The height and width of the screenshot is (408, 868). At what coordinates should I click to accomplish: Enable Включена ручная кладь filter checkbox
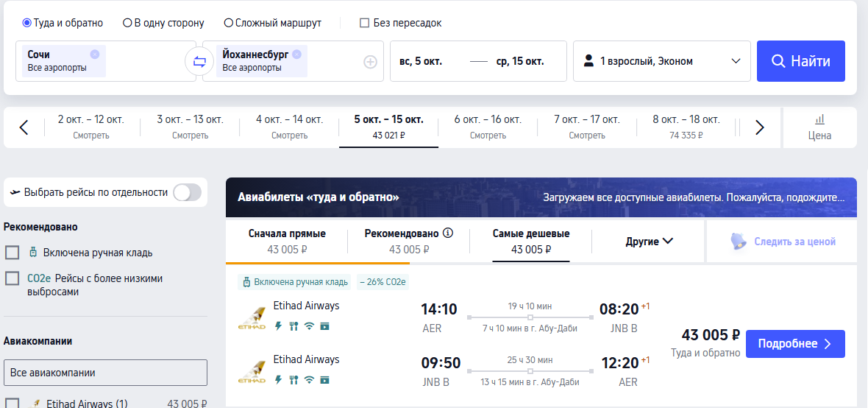click(x=13, y=253)
